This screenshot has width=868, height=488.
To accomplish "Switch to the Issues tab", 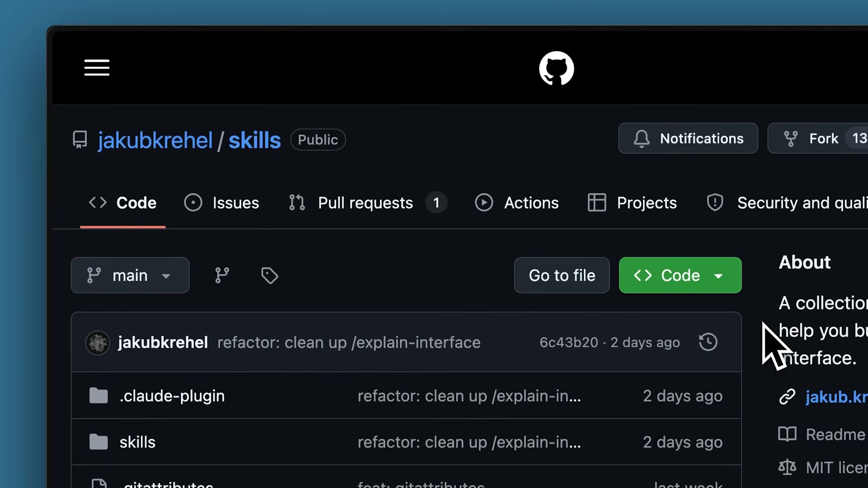I will [222, 203].
